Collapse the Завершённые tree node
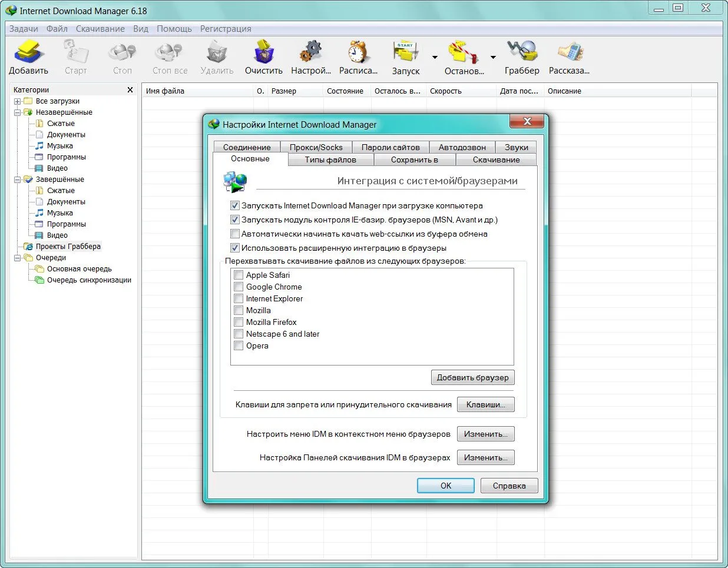728x568 pixels. (x=18, y=180)
